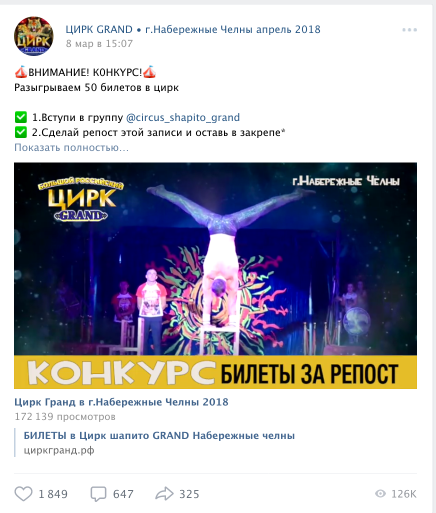Click the heart like icon
Image resolution: width=436 pixels, height=513 pixels.
tap(23, 494)
